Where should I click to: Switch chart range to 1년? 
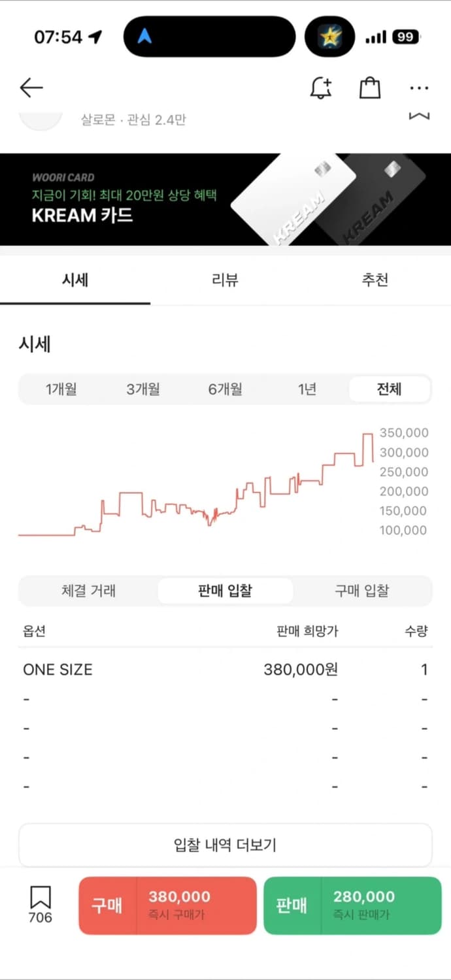[x=307, y=389]
